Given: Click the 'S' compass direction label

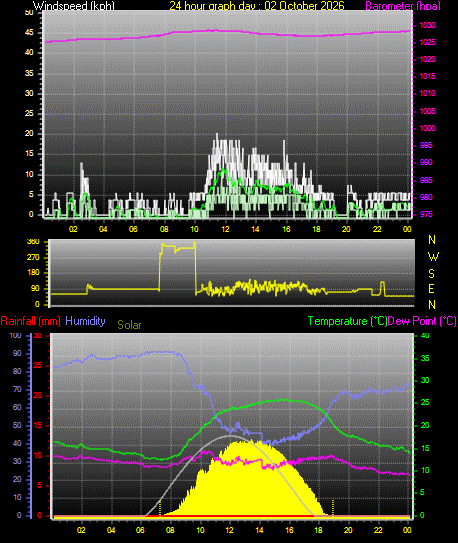Looking at the screenshot, I should click(x=431, y=274).
